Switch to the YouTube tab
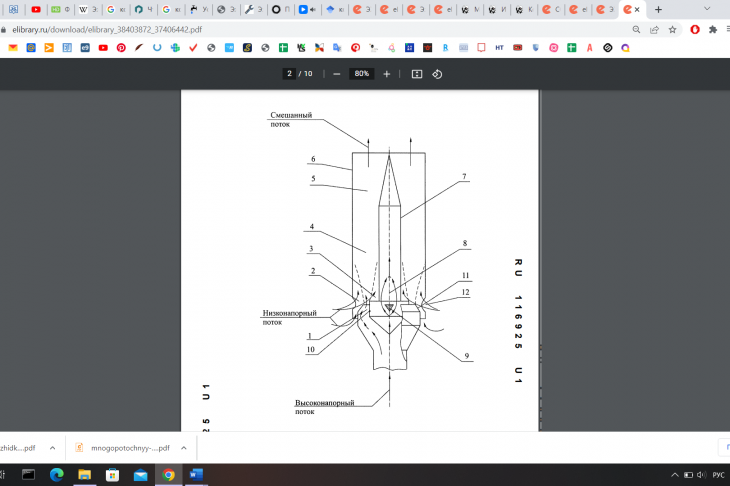730x486 pixels. (x=36, y=9)
